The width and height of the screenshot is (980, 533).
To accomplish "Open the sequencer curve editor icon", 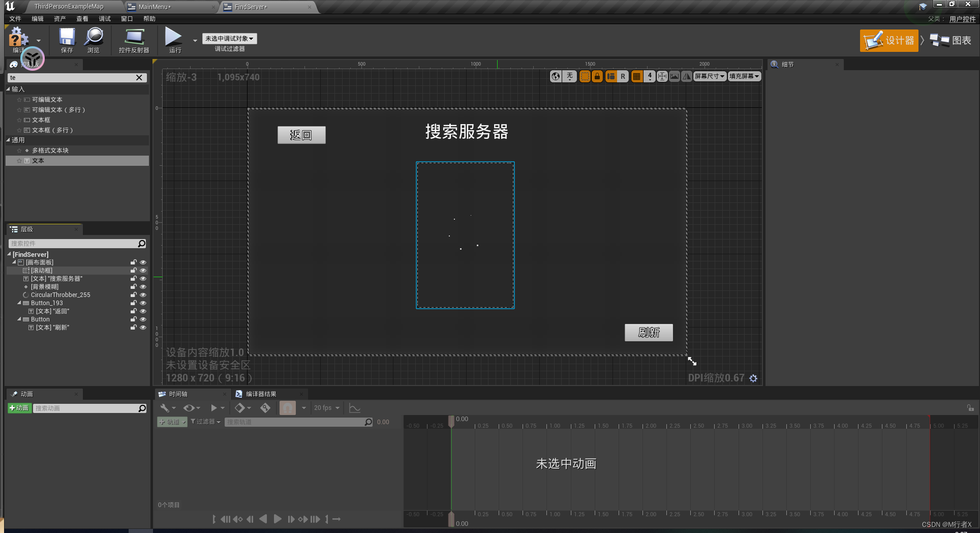I will point(355,408).
